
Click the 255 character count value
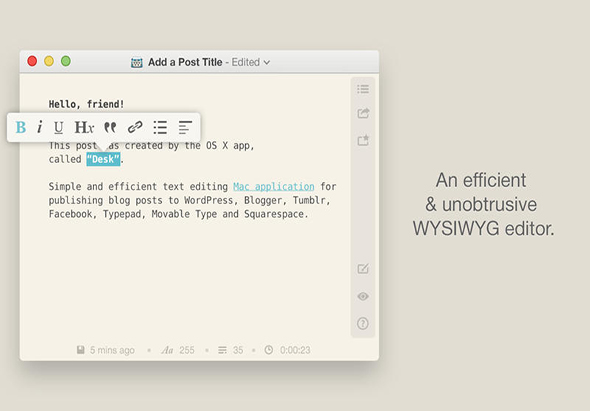[x=187, y=350]
